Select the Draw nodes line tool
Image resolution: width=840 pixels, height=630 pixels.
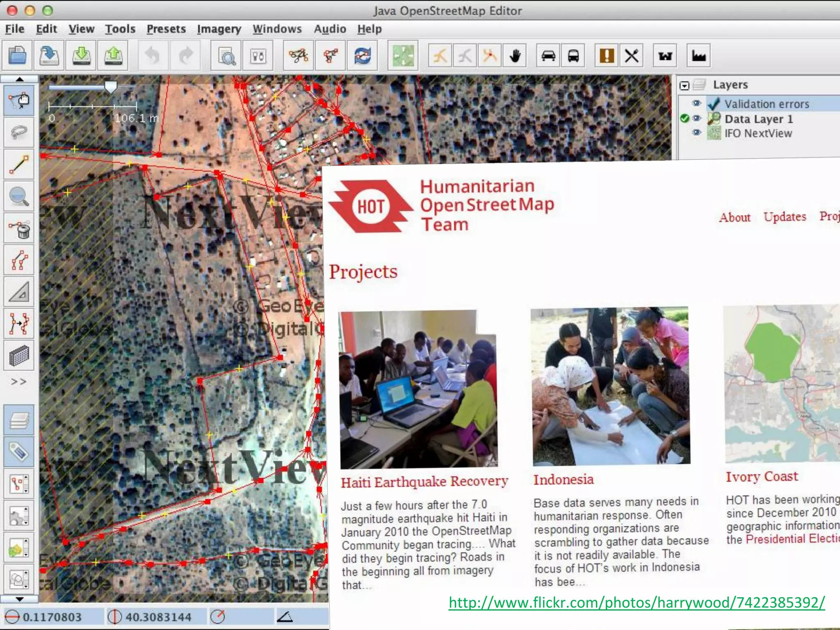tap(19, 164)
